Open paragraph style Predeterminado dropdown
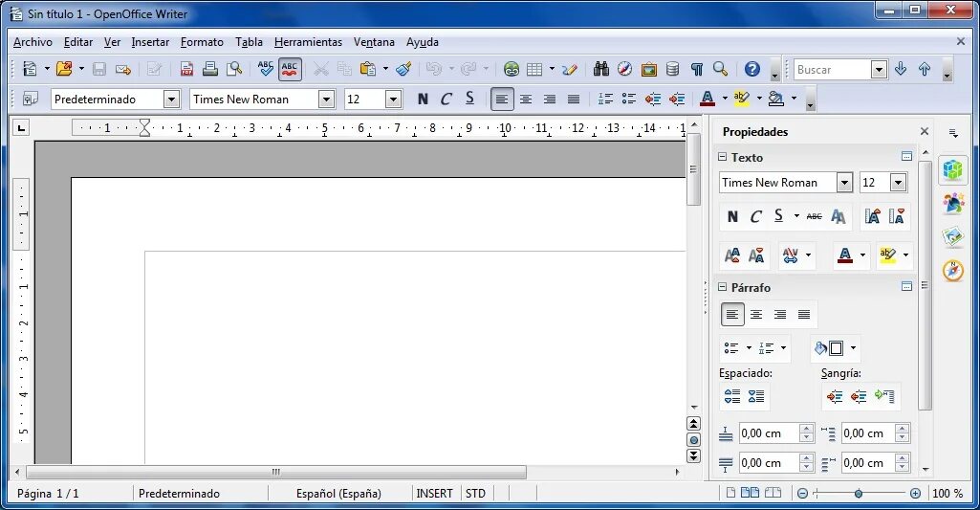The width and height of the screenshot is (980, 510). tap(171, 99)
